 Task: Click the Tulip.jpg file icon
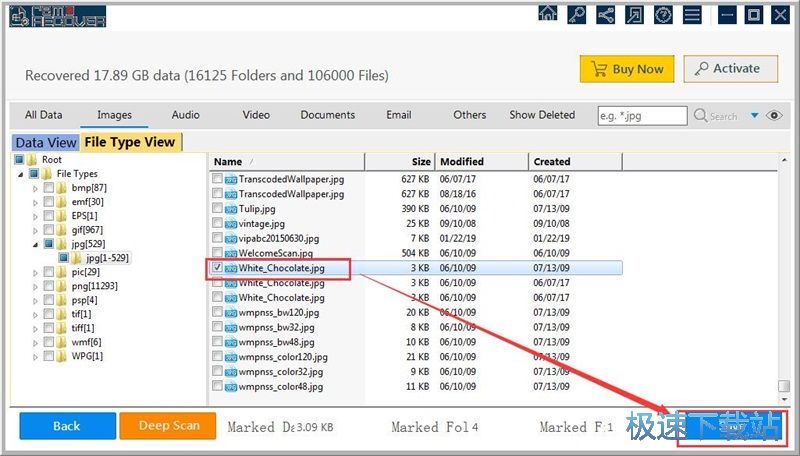[x=231, y=208]
